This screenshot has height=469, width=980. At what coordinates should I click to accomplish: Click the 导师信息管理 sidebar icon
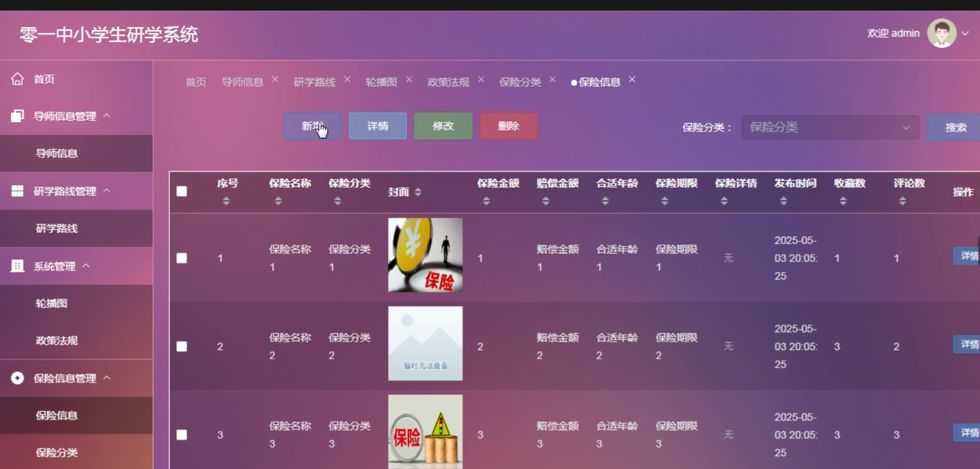[17, 116]
